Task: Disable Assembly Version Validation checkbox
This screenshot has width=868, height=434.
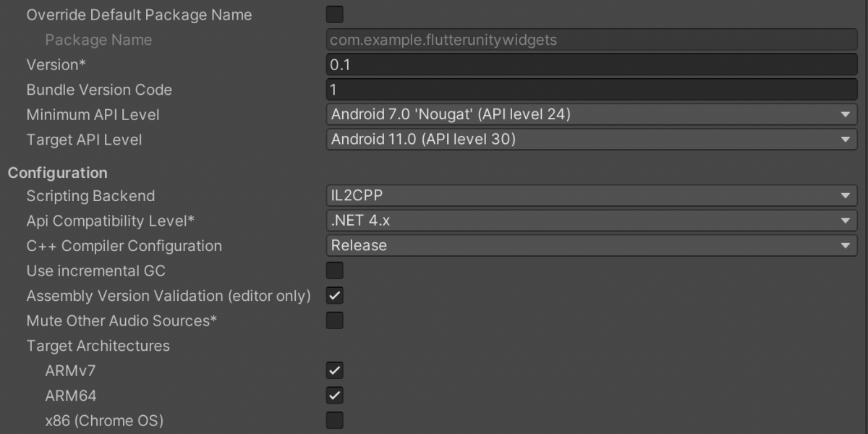Action: pyautogui.click(x=335, y=296)
